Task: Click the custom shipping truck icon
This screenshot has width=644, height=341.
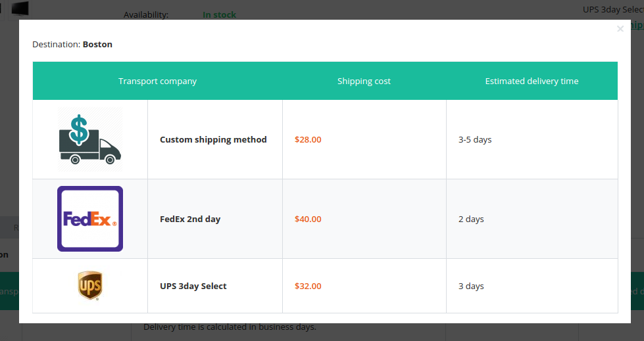Action: point(90,139)
